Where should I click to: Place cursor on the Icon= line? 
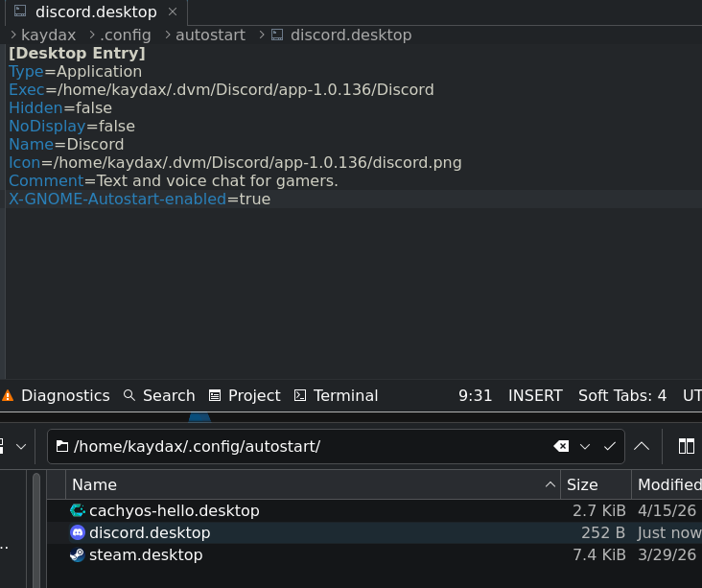pos(235,162)
